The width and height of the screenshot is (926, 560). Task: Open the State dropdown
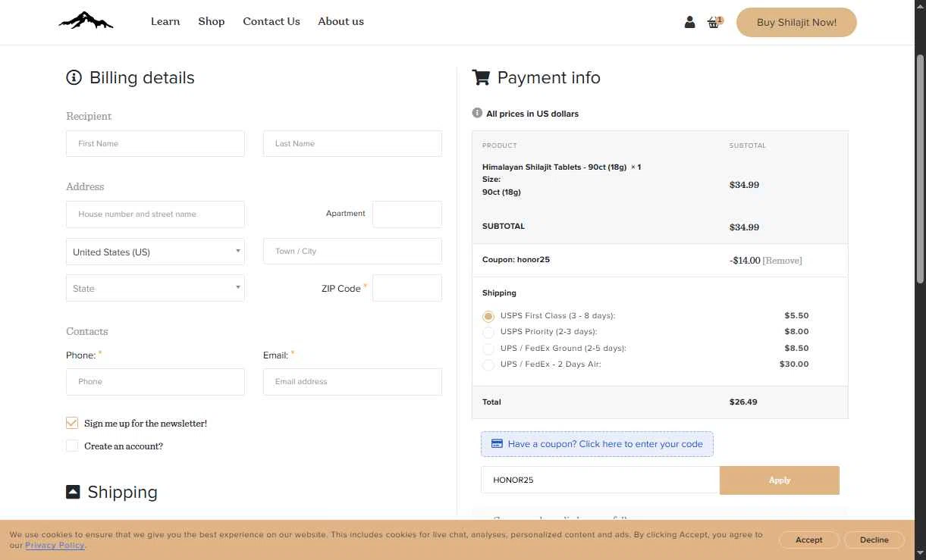coord(155,288)
